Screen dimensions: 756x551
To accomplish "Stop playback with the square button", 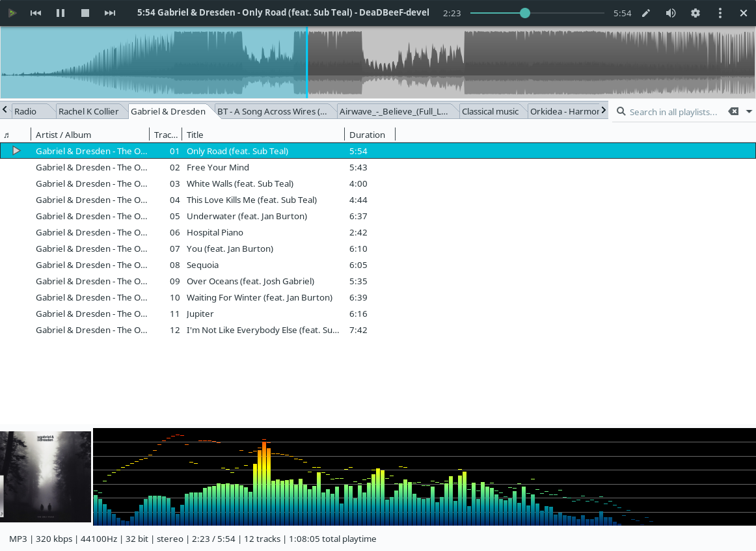I will pyautogui.click(x=85, y=13).
